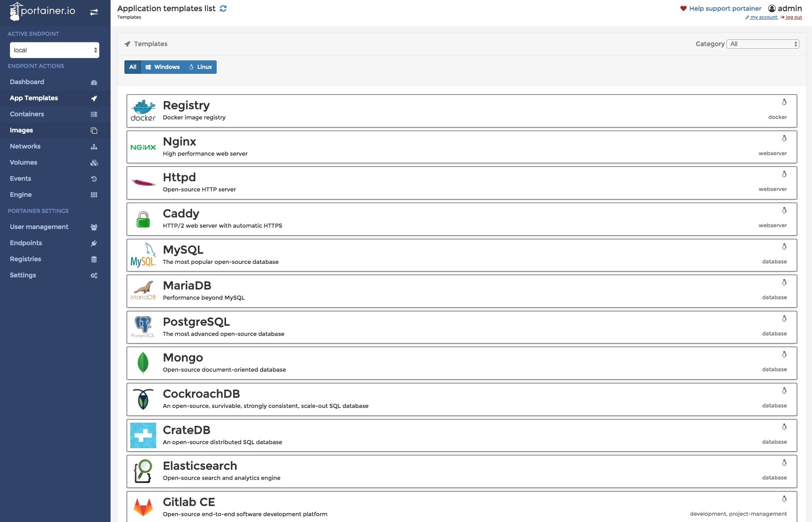Image resolution: width=812 pixels, height=522 pixels.
Task: Filter templates by Linux platform
Action: (x=201, y=67)
